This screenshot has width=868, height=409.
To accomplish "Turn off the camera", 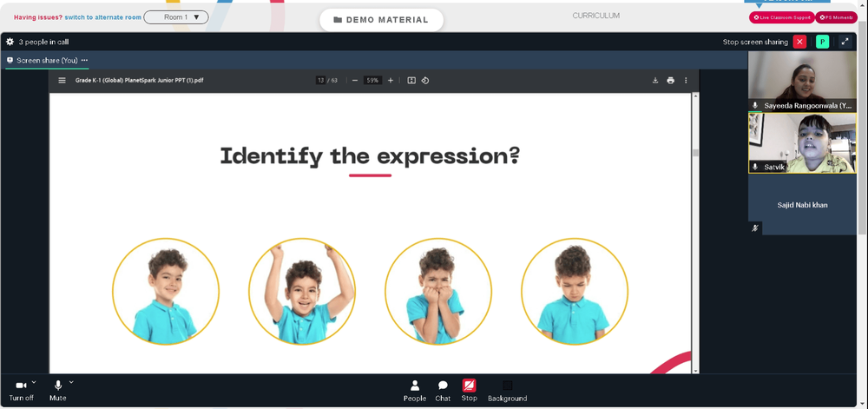I will coord(21,390).
